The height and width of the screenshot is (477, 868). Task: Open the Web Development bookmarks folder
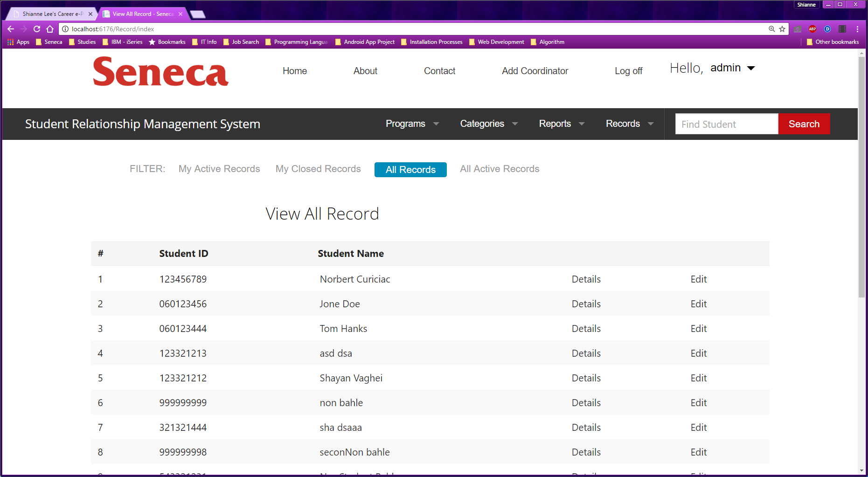[497, 42]
